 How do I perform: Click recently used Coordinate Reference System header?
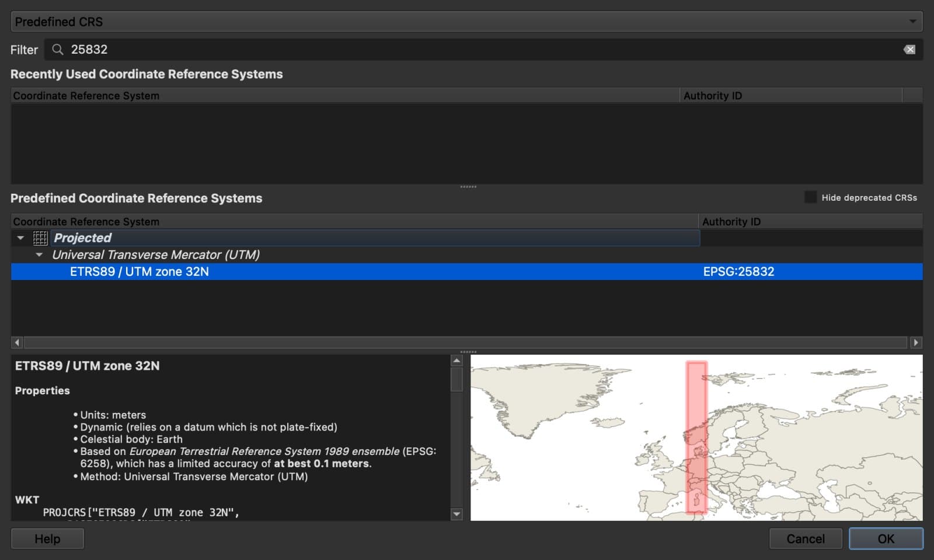[x=345, y=96]
